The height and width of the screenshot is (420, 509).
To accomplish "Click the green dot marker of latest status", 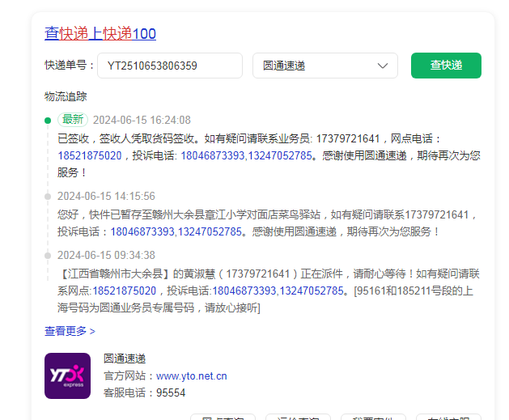I will 48,121.
